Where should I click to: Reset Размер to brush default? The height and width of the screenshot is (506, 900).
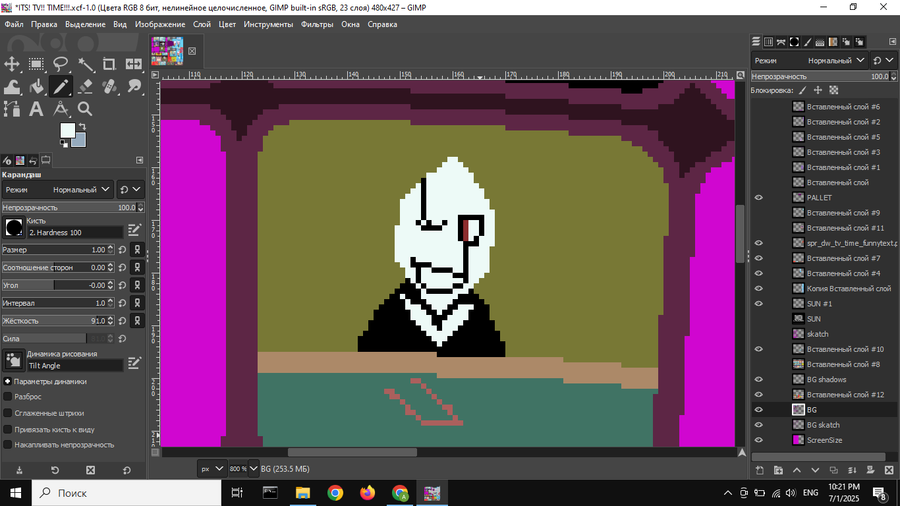[x=122, y=250]
